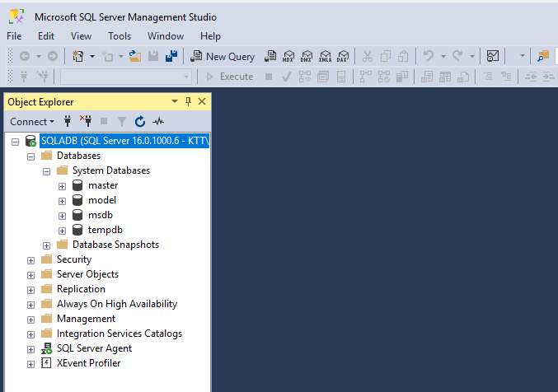Click the Object Explorer filter icon
Image resolution: width=558 pixels, height=392 pixels.
[122, 122]
